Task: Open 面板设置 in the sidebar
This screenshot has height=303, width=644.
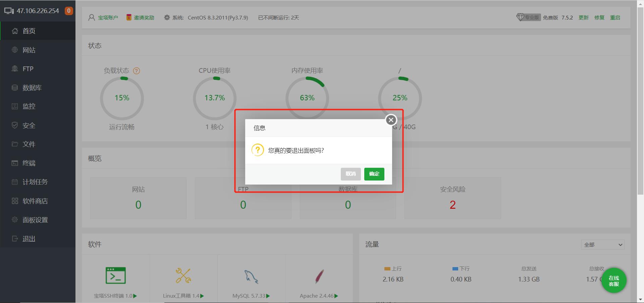Action: (38, 220)
